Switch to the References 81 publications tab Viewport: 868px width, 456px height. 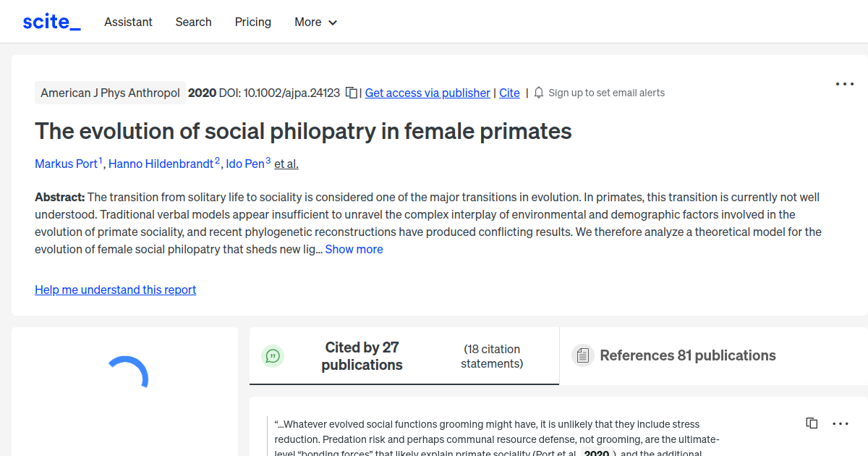[688, 355]
